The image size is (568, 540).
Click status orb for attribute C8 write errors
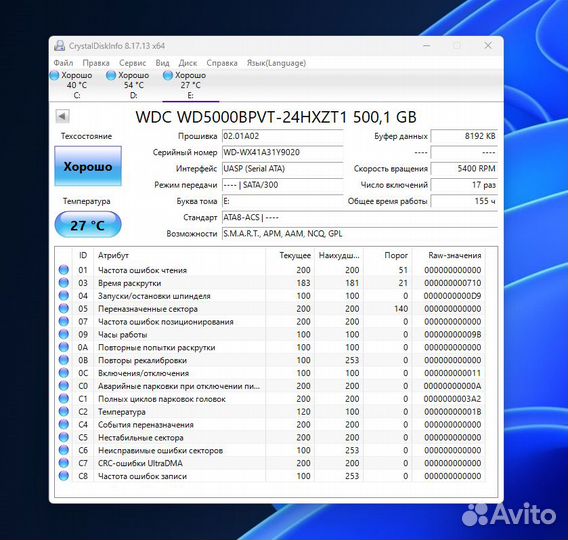tap(64, 476)
